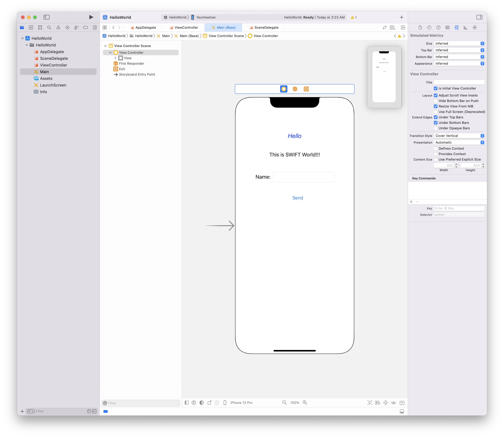Open the Find navigator magnifier icon
Image resolution: width=504 pixels, height=438 pixels.
click(x=49, y=27)
